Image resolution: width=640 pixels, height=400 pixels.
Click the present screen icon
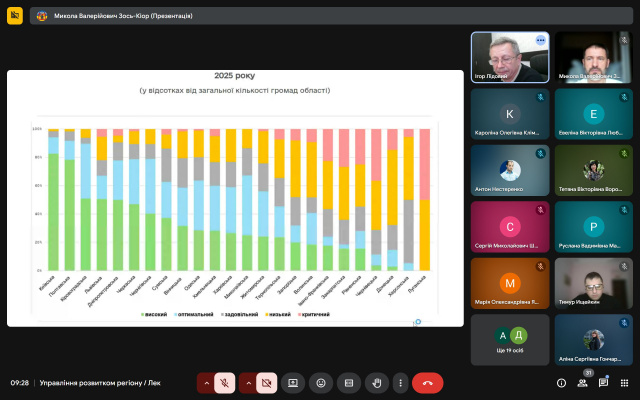pos(293,382)
